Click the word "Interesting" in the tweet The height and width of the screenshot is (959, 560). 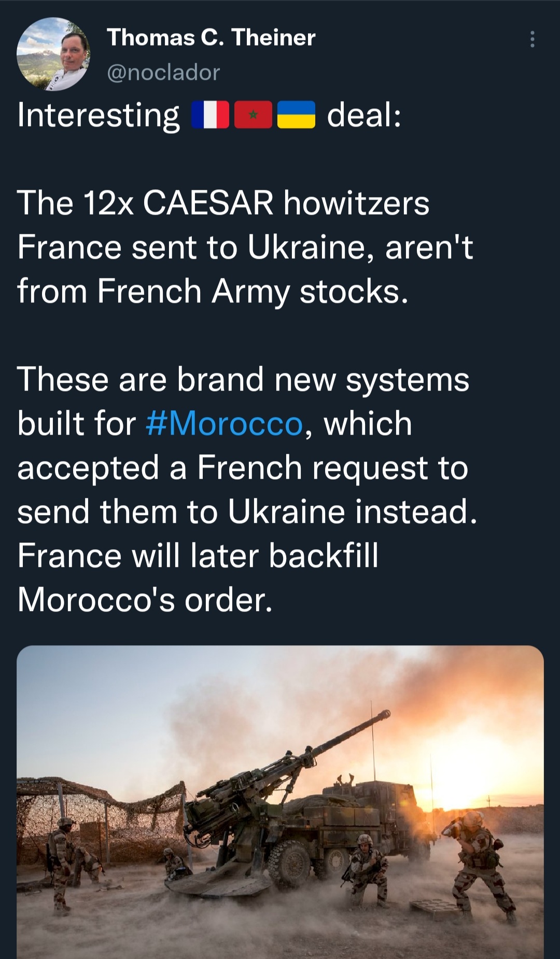[x=99, y=115]
